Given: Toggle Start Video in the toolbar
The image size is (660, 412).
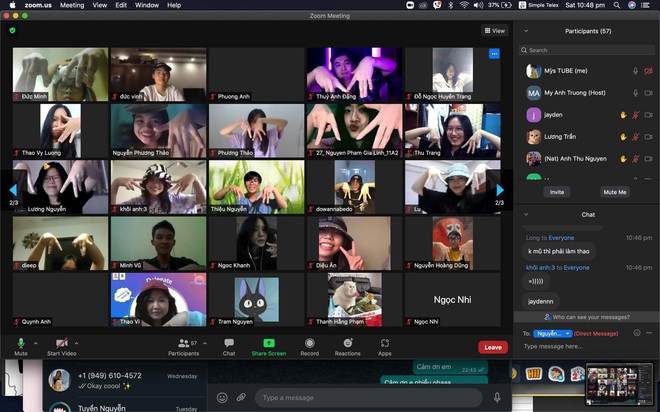Looking at the screenshot, I should point(61,347).
